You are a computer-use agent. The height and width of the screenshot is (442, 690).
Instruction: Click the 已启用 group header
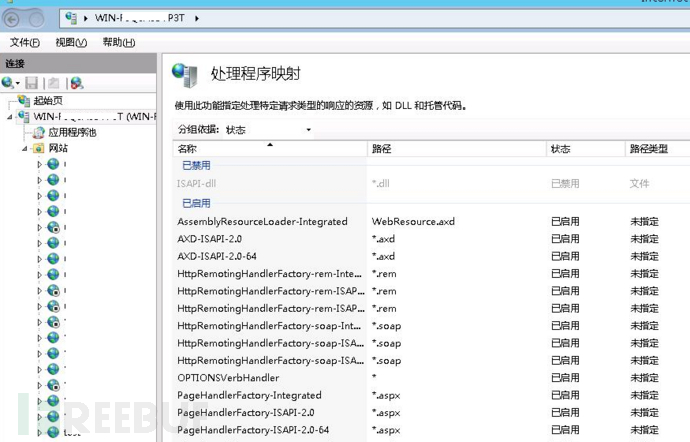click(x=196, y=203)
